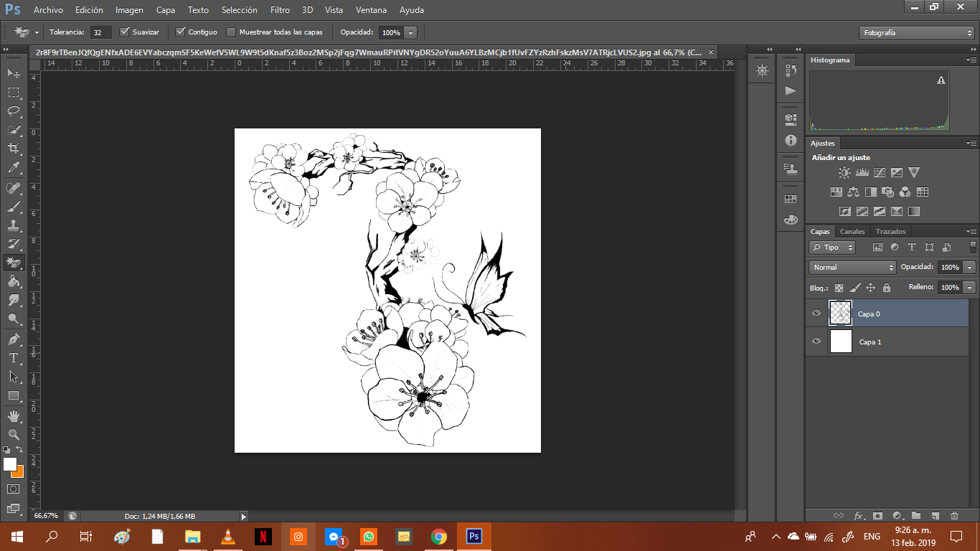980x551 pixels.
Task: Switch to the Trazados tab
Action: (891, 232)
